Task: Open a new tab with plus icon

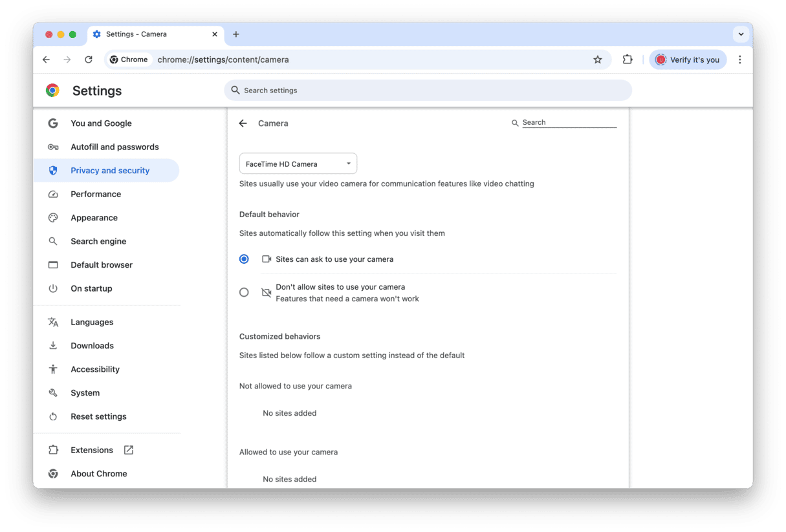Action: 235,34
